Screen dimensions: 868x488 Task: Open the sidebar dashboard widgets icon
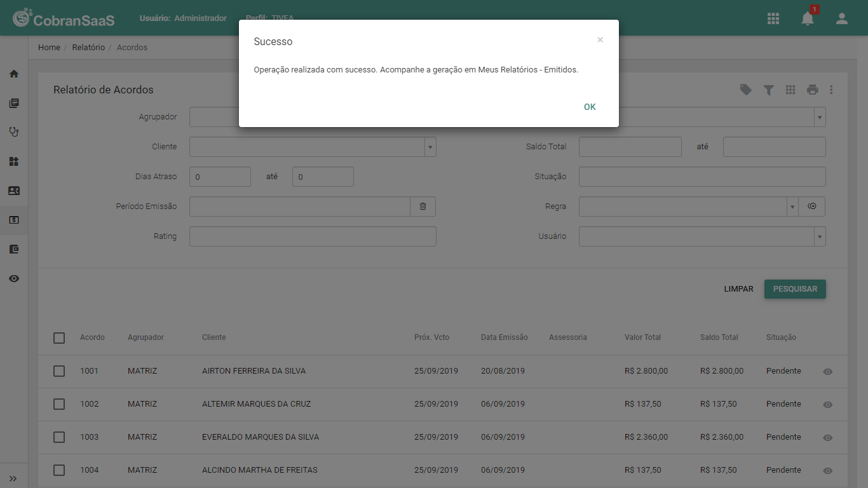pyautogui.click(x=14, y=161)
